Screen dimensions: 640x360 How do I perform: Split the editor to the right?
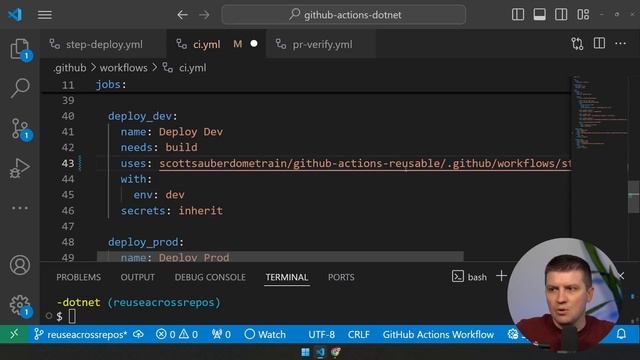599,43
